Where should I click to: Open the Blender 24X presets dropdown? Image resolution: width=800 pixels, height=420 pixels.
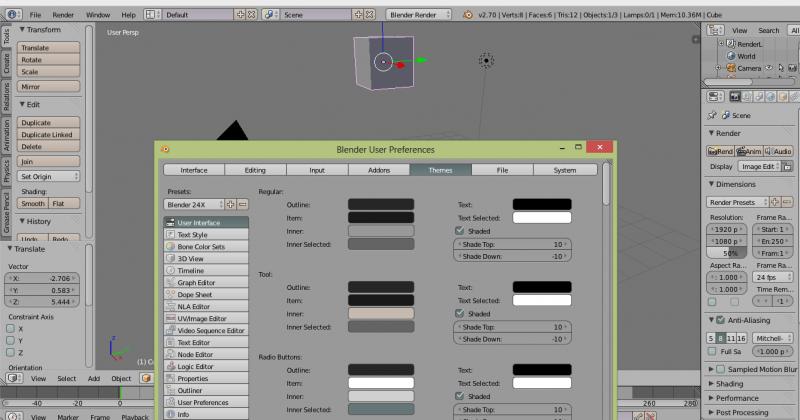tap(194, 204)
